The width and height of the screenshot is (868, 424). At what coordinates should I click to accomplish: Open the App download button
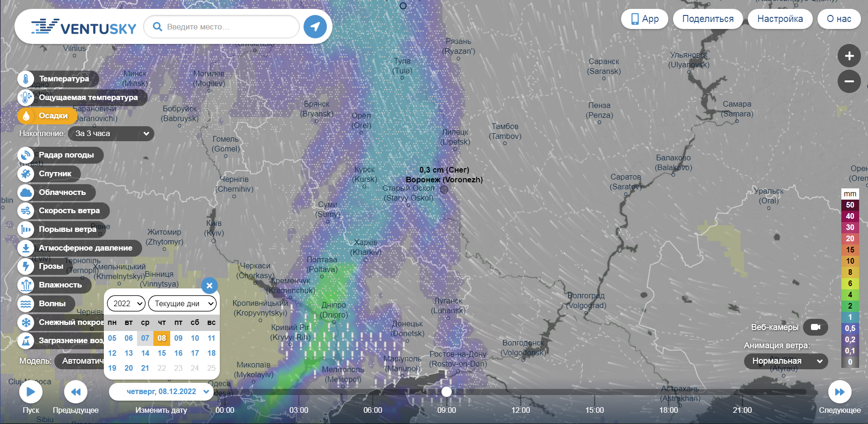pos(644,19)
